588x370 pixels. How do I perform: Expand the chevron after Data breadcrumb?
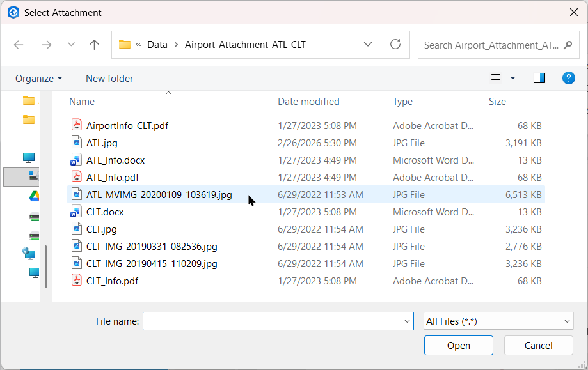(x=176, y=45)
